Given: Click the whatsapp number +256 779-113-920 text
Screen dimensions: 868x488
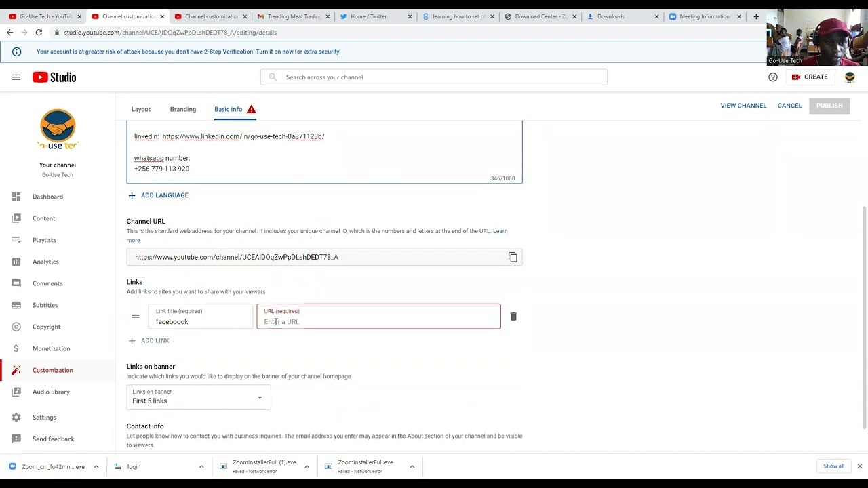Looking at the screenshot, I should [161, 169].
